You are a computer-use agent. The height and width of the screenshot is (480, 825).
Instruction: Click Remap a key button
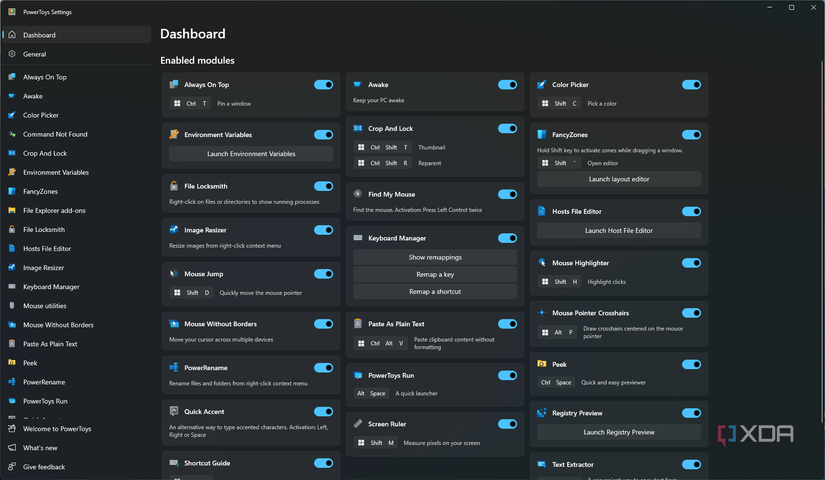[435, 274]
